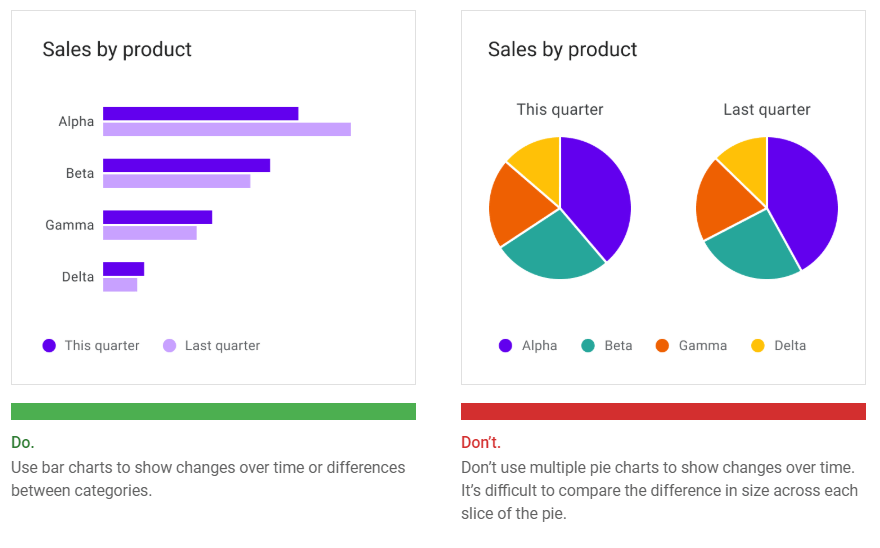Select Beta's dark purple This quarter bar

tap(186, 165)
